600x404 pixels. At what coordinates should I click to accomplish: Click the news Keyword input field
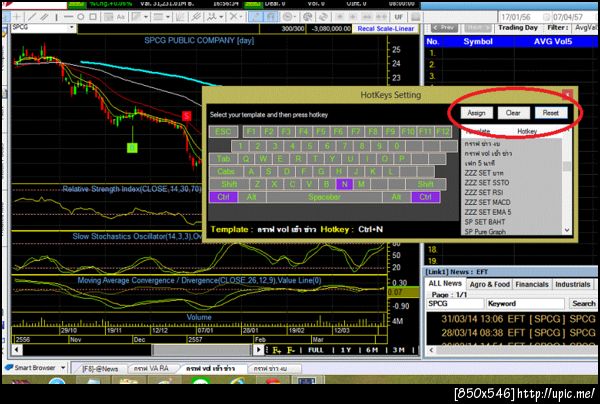point(525,304)
